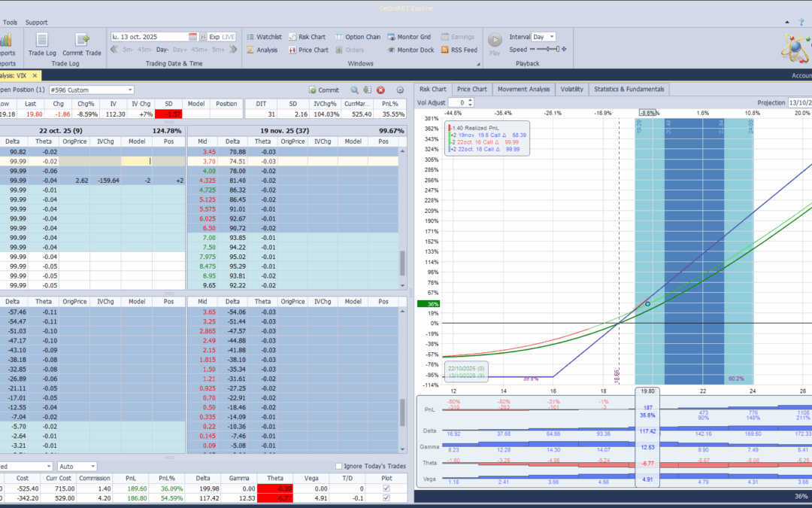
Task: Collapse the ribbon with the up arrow
Action: 787,23
